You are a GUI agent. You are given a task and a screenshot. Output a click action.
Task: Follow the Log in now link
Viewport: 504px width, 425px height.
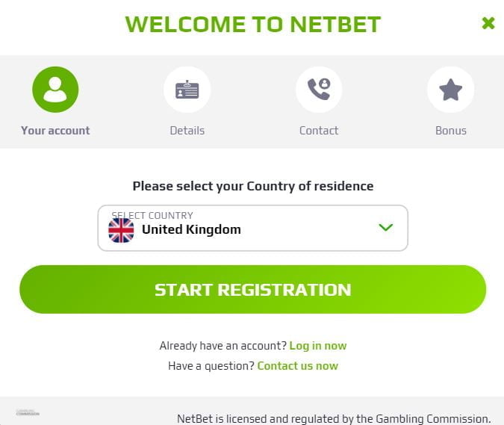(318, 346)
